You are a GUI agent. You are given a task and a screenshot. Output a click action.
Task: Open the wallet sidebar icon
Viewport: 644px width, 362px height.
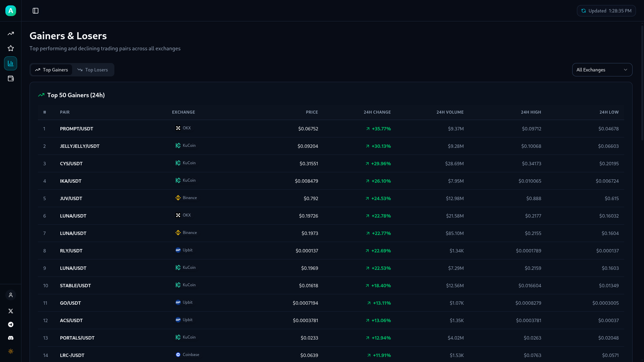tap(11, 78)
